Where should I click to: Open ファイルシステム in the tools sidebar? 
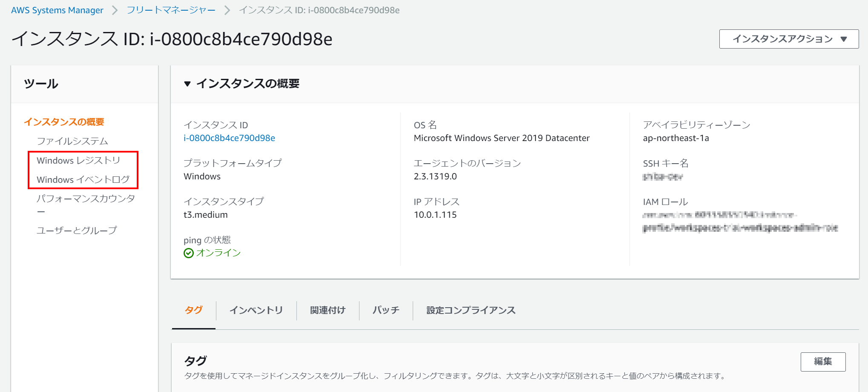[72, 141]
